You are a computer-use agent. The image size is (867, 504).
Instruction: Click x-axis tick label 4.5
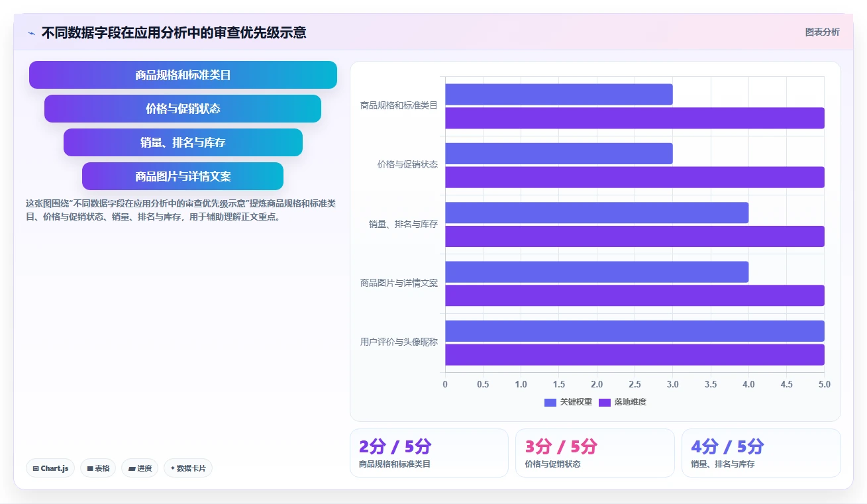click(x=787, y=384)
